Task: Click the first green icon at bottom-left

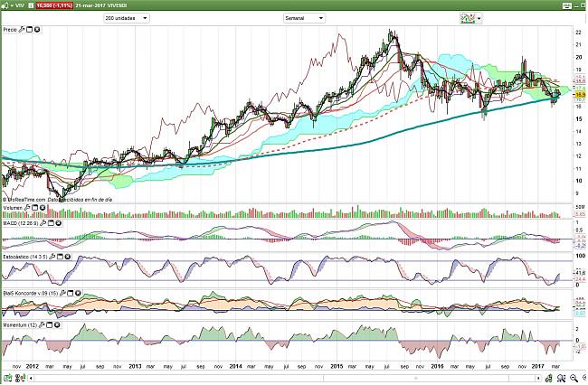Action: coord(7,378)
